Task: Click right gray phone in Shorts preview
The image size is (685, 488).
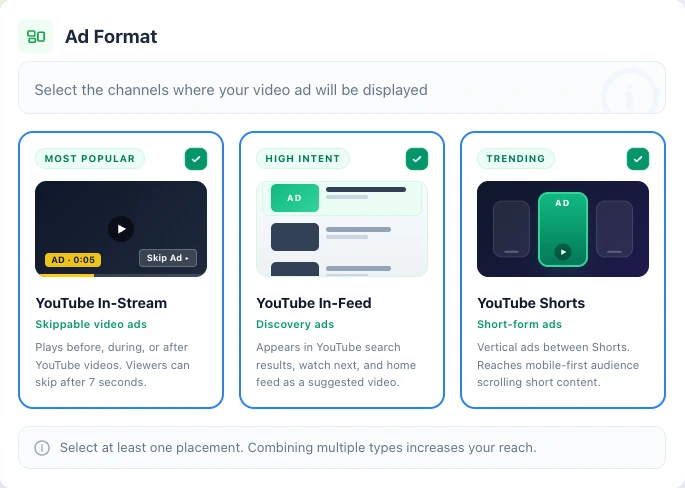Action: (614, 229)
